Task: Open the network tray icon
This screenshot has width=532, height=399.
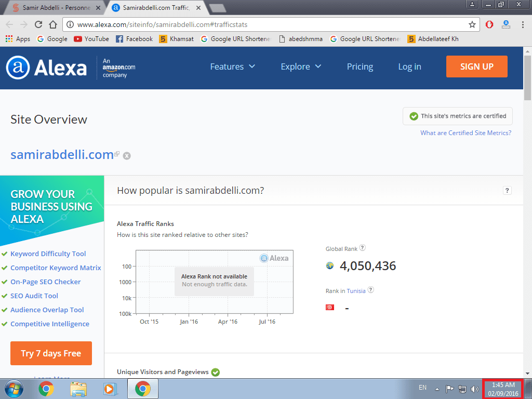Action: [x=462, y=389]
